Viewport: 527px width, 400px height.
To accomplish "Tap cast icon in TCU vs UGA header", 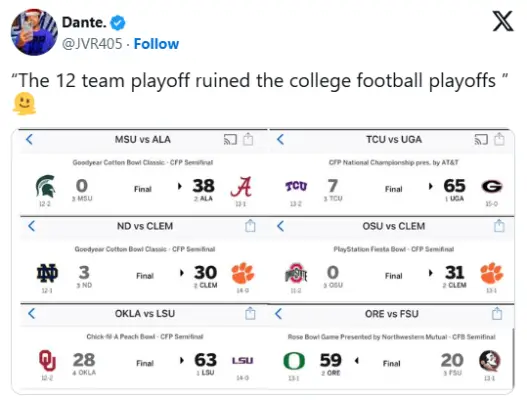I will coord(481,139).
